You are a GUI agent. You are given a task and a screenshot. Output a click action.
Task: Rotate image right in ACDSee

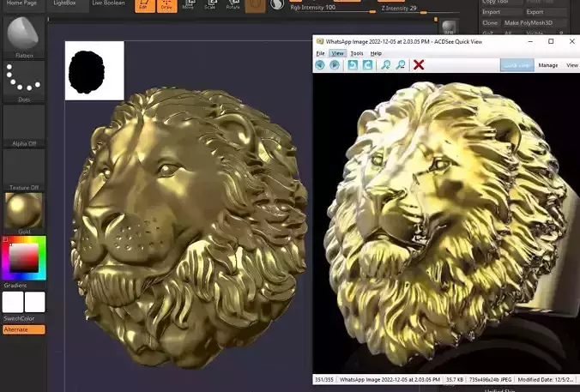[367, 65]
